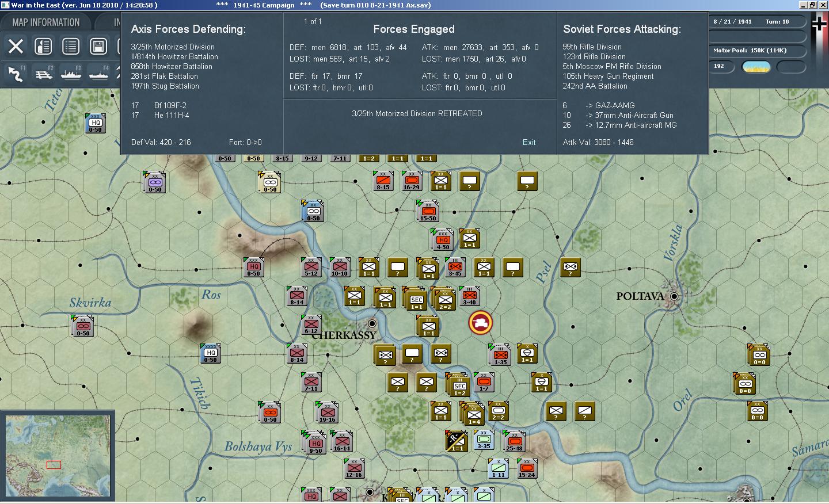Select the 1-35 unit counter
Screen dimensions: 829x504
tap(500, 354)
